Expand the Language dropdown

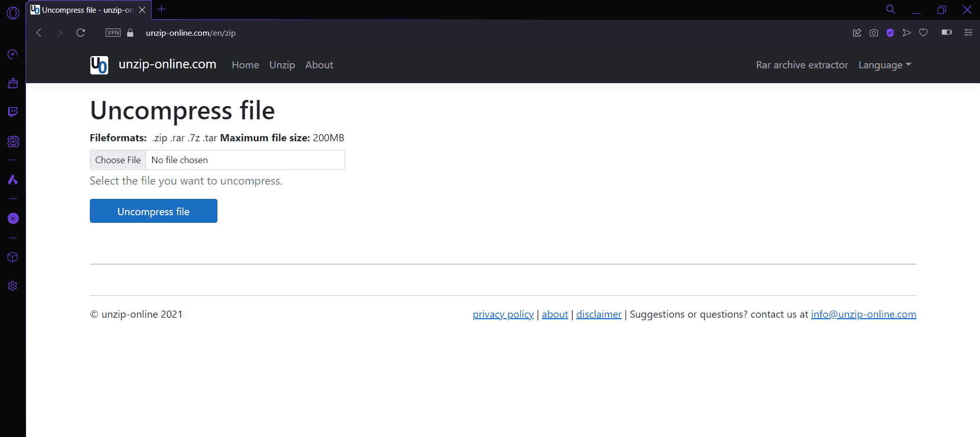point(885,65)
